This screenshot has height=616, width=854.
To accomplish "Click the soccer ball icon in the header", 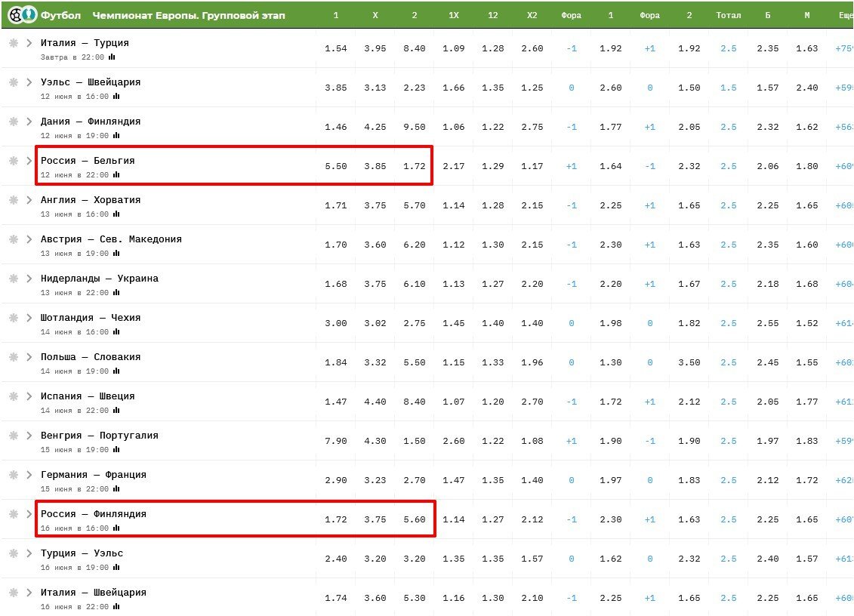I will coord(14,15).
